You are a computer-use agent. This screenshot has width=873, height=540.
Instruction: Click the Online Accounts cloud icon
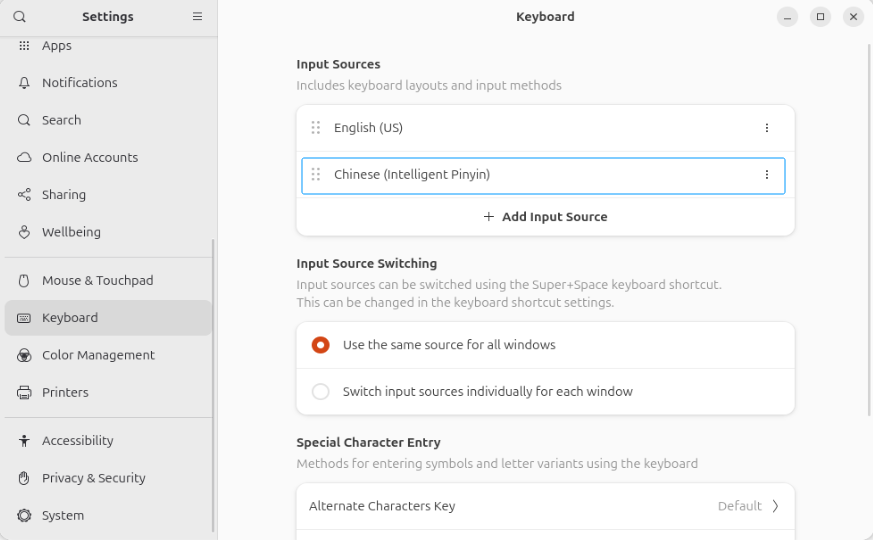point(24,158)
